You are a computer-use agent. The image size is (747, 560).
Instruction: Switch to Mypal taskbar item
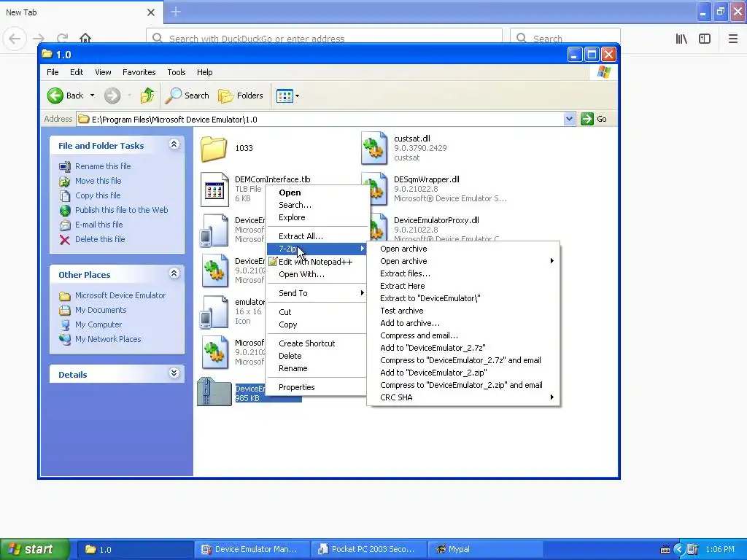click(x=484, y=550)
